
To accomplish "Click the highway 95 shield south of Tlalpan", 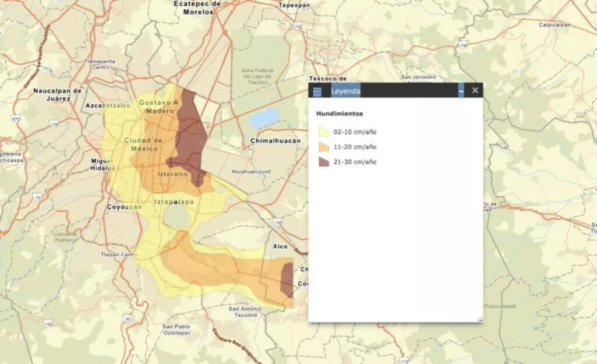I will point(127,319).
